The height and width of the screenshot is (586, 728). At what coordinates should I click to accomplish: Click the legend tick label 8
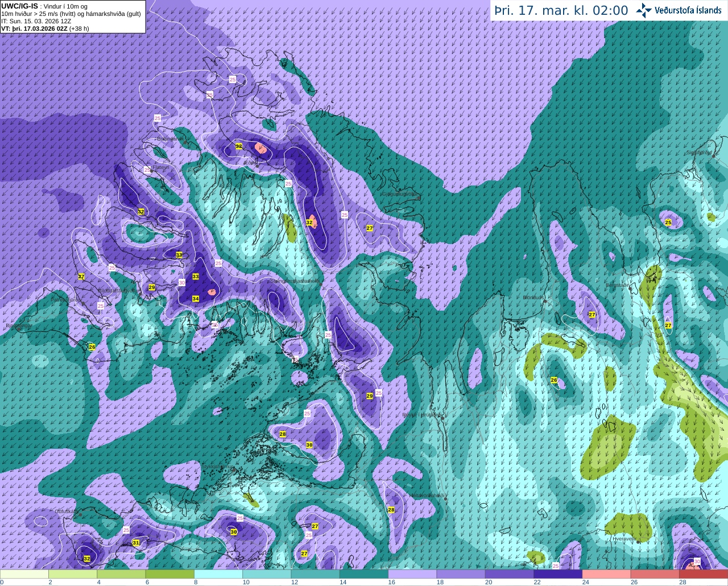[x=195, y=582]
